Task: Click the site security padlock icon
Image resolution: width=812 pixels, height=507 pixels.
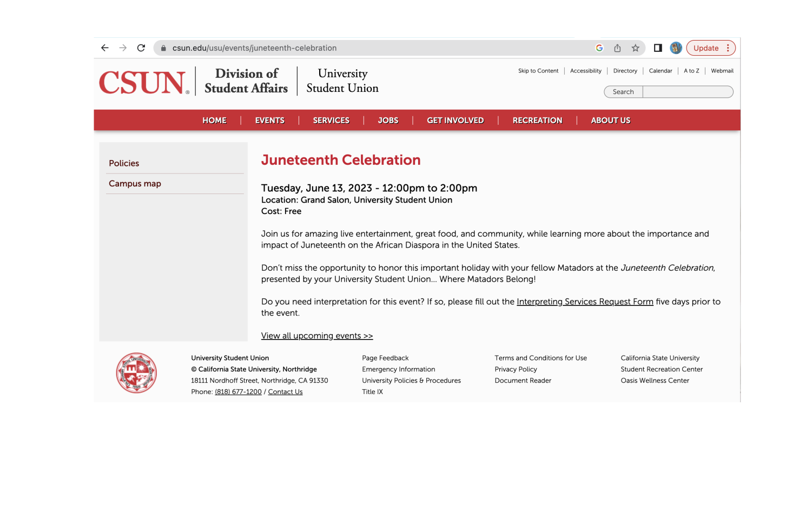Action: tap(163, 48)
